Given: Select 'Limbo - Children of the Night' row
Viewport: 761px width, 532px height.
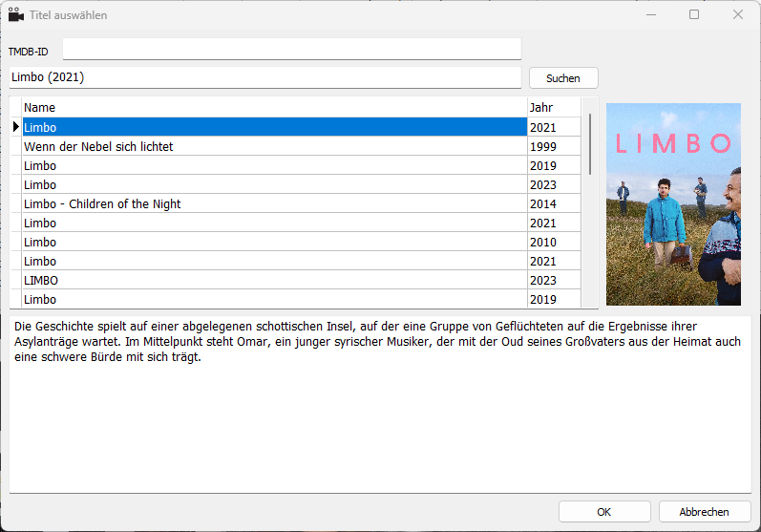Looking at the screenshot, I should click(x=275, y=203).
